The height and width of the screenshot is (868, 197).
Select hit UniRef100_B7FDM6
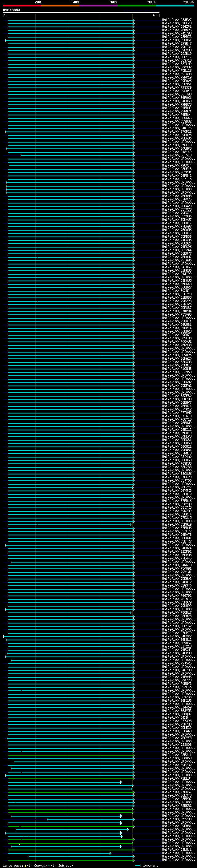click(x=177, y=528)
